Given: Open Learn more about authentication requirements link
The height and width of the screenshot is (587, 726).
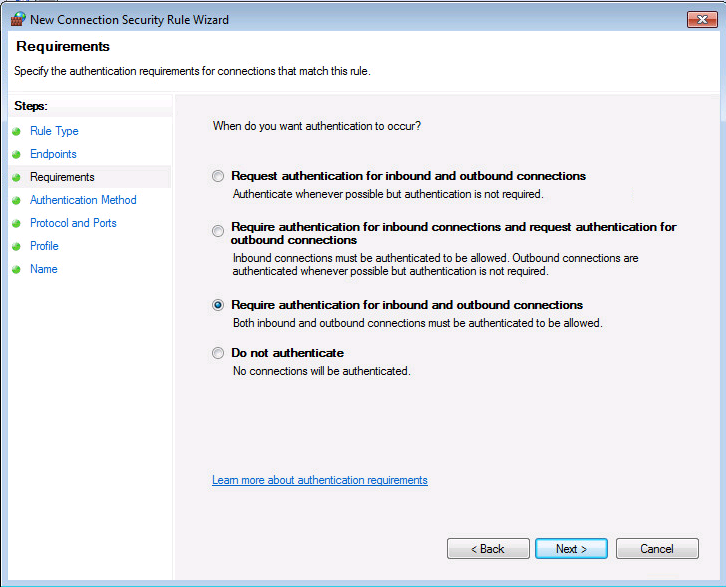Looking at the screenshot, I should tap(320, 480).
